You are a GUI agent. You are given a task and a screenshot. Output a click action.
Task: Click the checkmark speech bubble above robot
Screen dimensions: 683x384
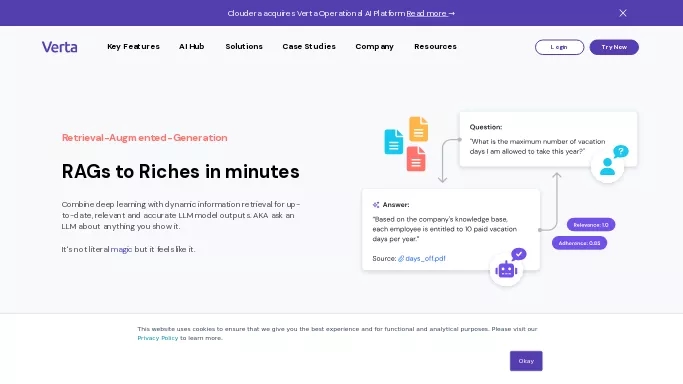(518, 254)
